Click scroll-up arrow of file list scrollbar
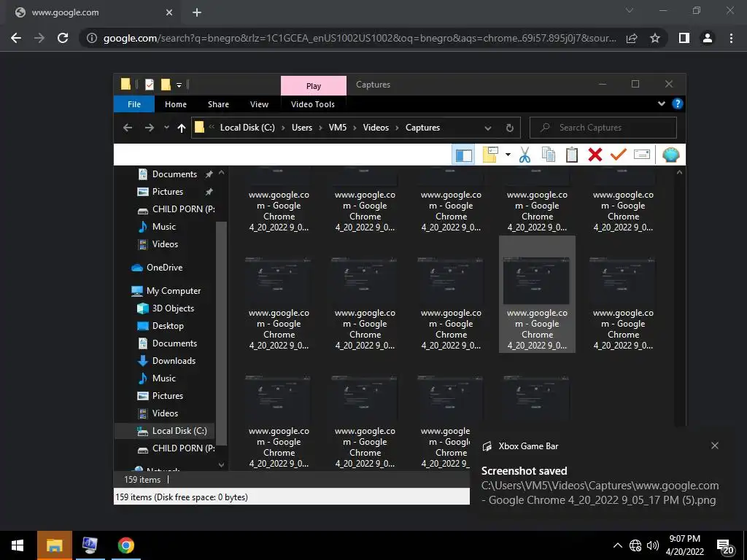This screenshot has width=747, height=560. (679, 172)
